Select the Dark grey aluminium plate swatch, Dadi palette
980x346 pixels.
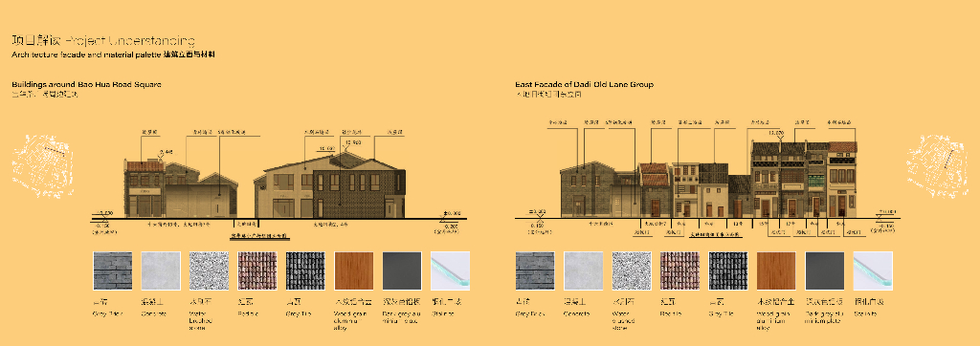[824, 270]
